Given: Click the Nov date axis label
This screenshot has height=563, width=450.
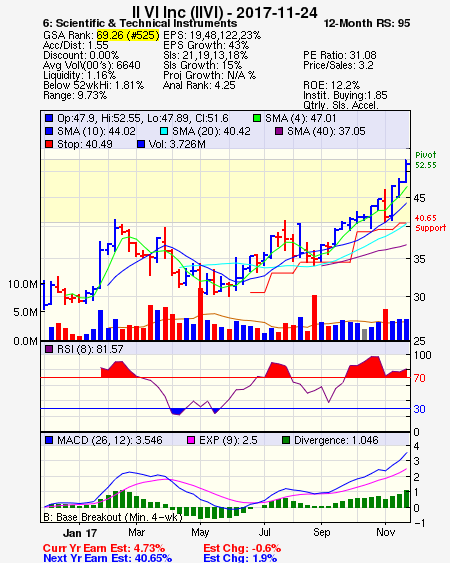Looking at the screenshot, I should pos(386,532).
